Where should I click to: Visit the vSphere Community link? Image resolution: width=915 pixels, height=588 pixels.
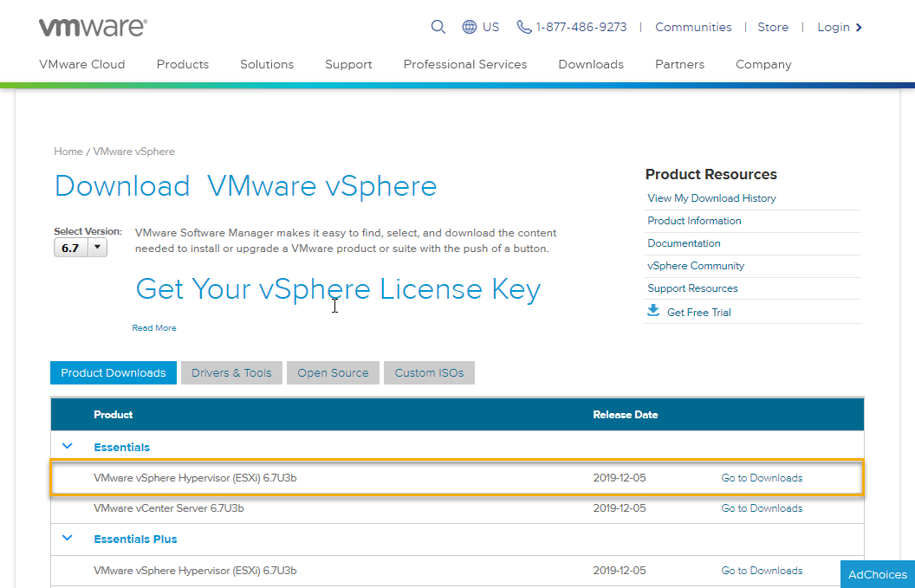696,266
